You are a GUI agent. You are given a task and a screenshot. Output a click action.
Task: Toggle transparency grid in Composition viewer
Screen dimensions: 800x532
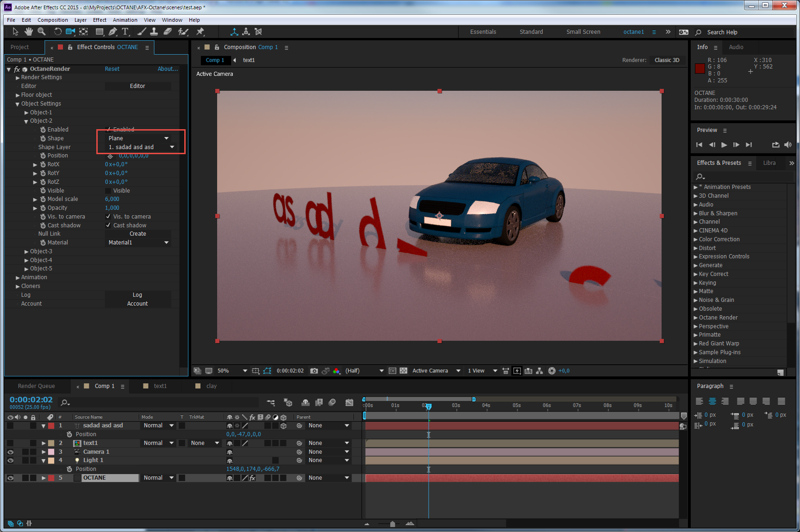[404, 371]
